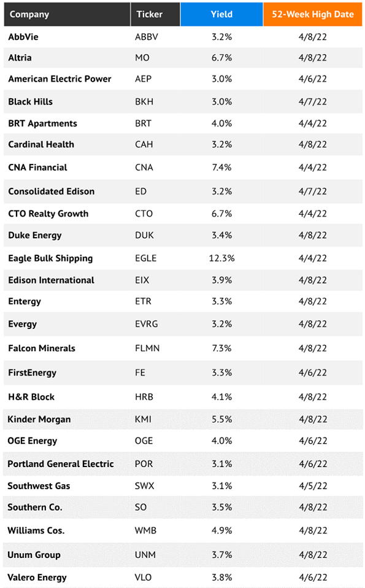Select the Kinder Morgan row name
Screen dimensions: 365x588
click(39, 419)
